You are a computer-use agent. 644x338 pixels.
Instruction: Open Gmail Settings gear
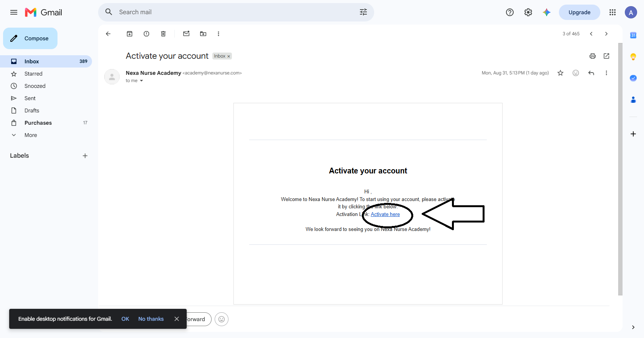pos(528,12)
